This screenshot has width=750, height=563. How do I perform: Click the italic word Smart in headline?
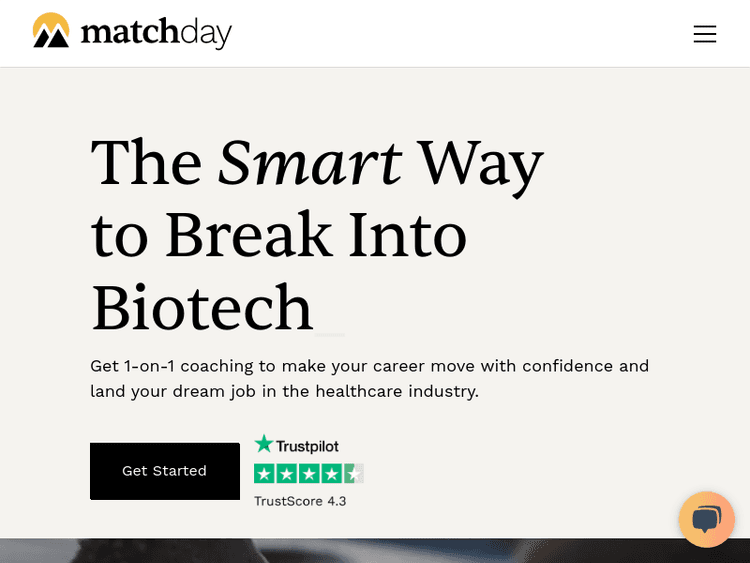click(x=310, y=162)
